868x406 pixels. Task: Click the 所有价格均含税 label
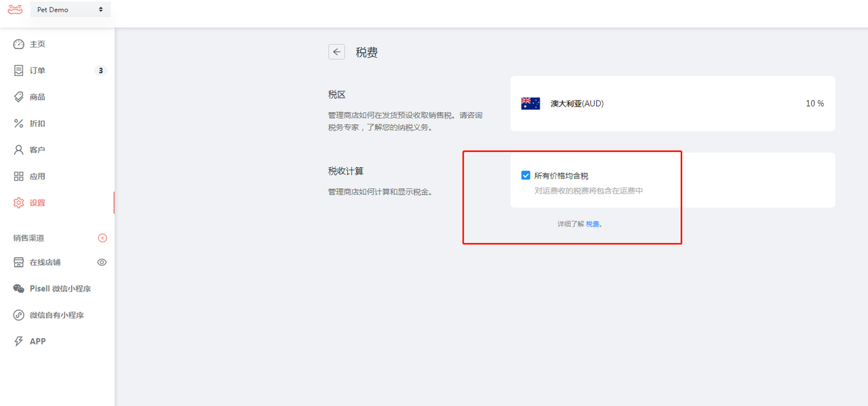[x=561, y=176]
